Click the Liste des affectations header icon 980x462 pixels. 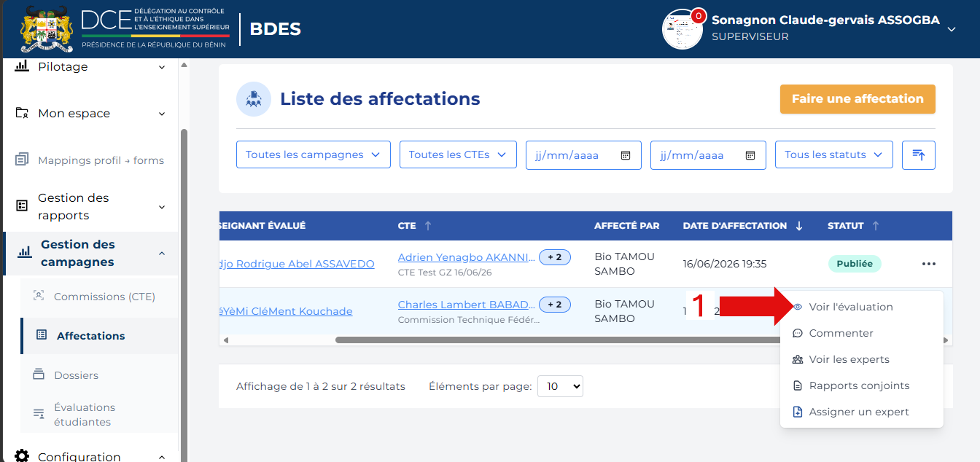pyautogui.click(x=254, y=99)
